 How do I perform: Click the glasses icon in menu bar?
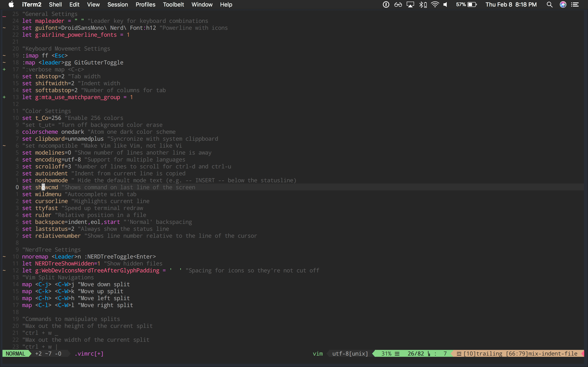pyautogui.click(x=398, y=4)
